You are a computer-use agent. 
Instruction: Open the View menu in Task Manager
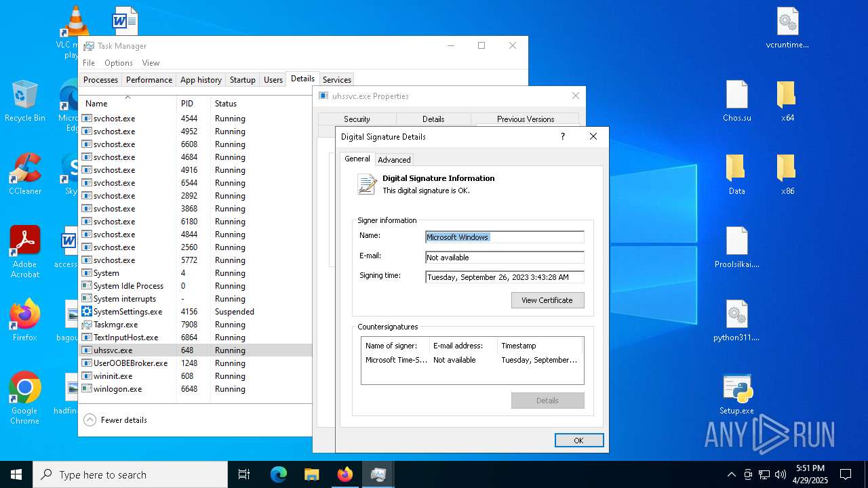coord(151,62)
